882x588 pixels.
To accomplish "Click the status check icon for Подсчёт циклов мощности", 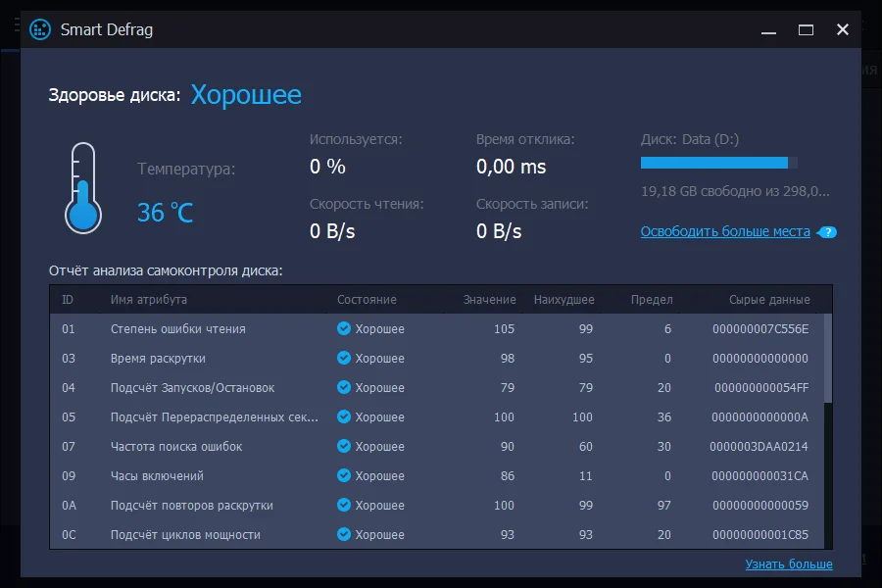I will 344,534.
